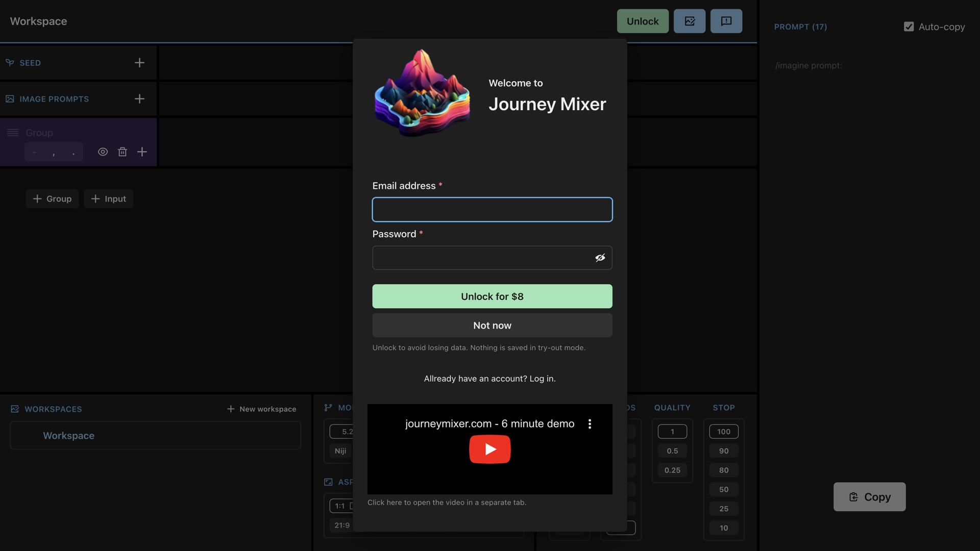Viewport: 980px width, 551px height.
Task: Open the YouTube video options three-dot menu
Action: 591,423
